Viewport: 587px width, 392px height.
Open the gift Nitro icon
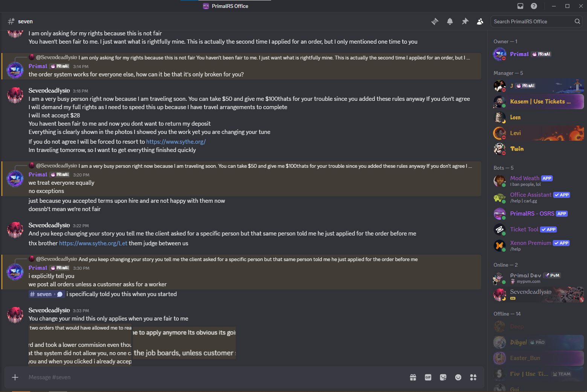click(413, 377)
